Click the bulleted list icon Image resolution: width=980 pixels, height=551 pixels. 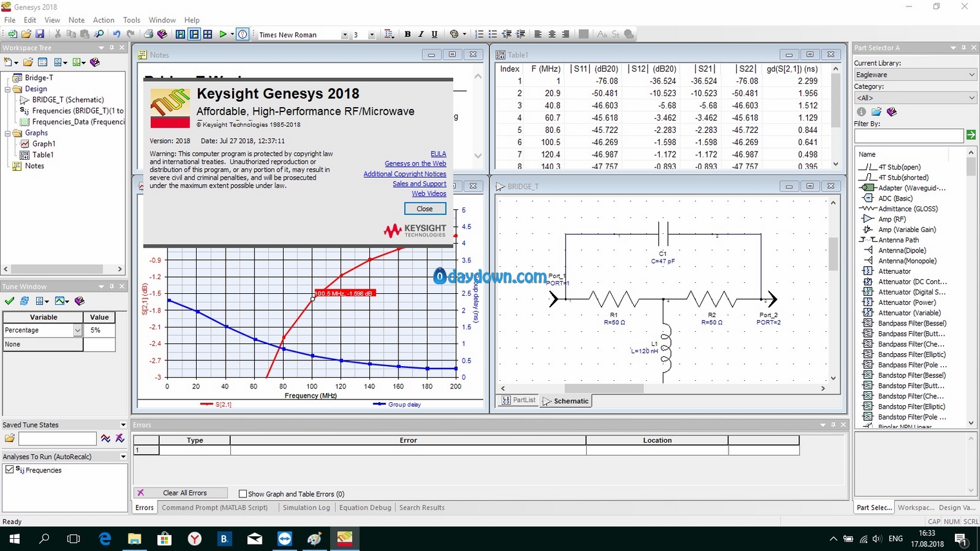tap(493, 34)
